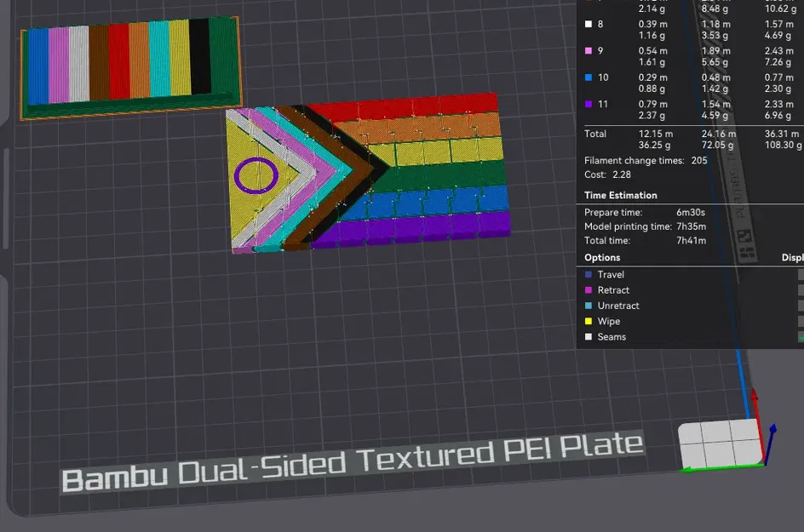The image size is (804, 532).
Task: Select the Unretract option label
Action: [618, 306]
